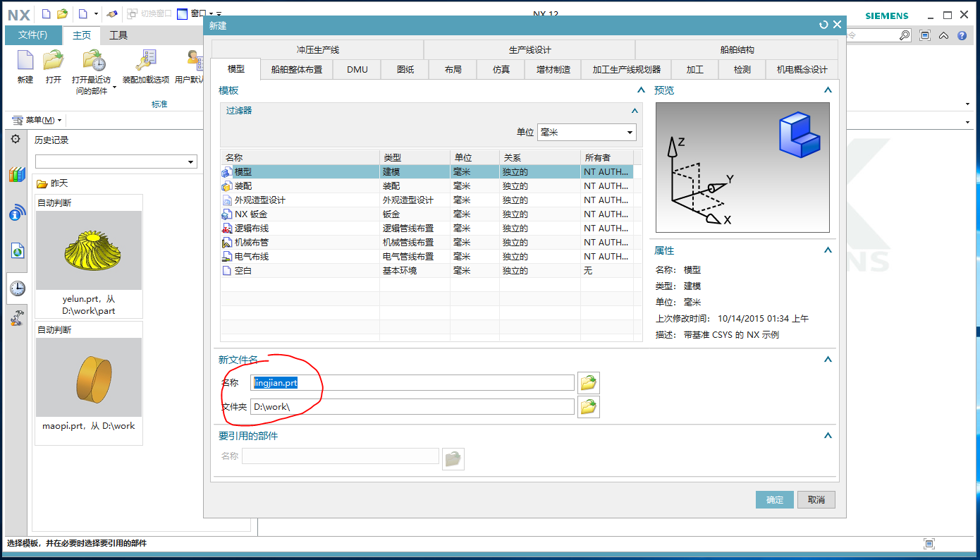This screenshot has height=560, width=980.
Task: Open the roles tab in the resource bar
Action: [x=17, y=319]
